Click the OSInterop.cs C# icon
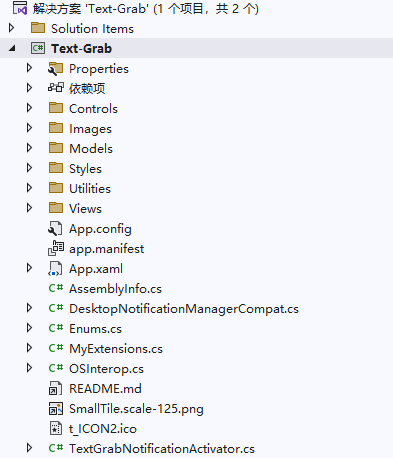This screenshot has width=393, height=458. (56, 368)
